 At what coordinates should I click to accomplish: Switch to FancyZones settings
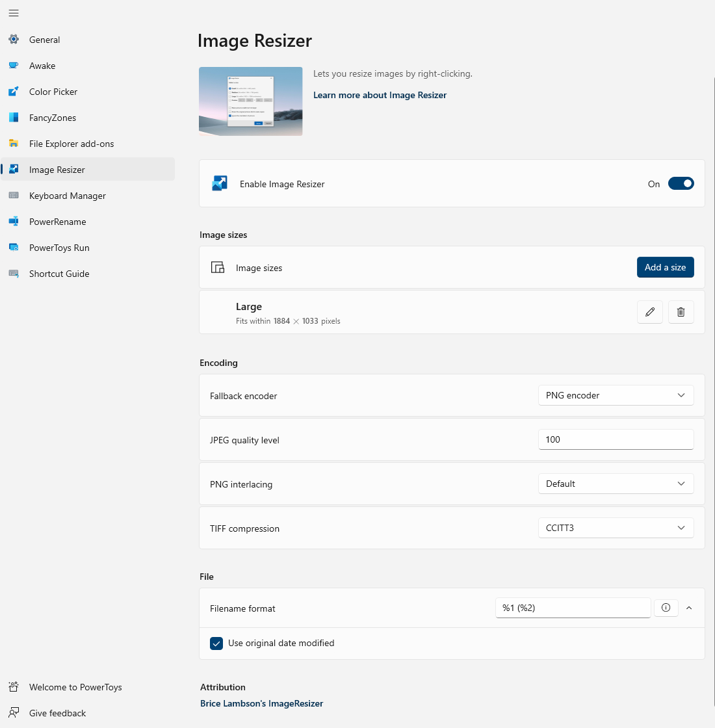[x=88, y=118]
